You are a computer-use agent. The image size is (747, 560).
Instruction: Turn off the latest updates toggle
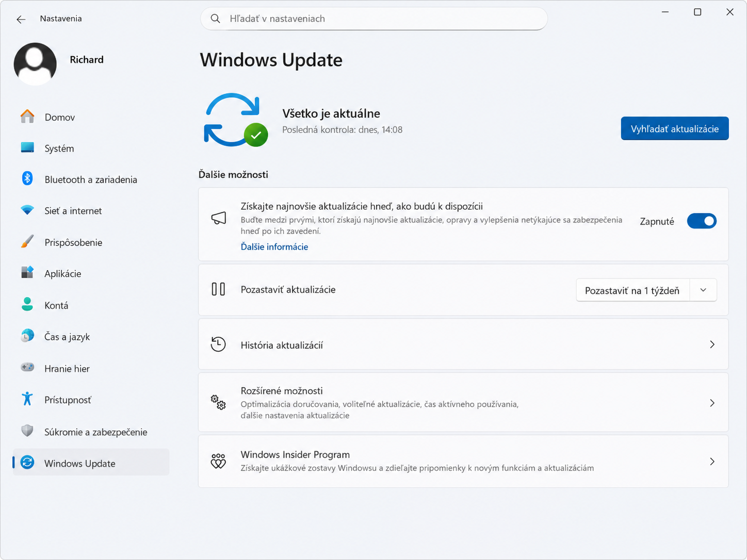tap(702, 221)
